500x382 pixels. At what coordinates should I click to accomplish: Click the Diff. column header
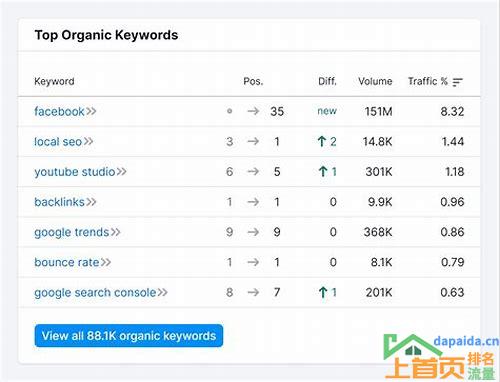[x=327, y=81]
